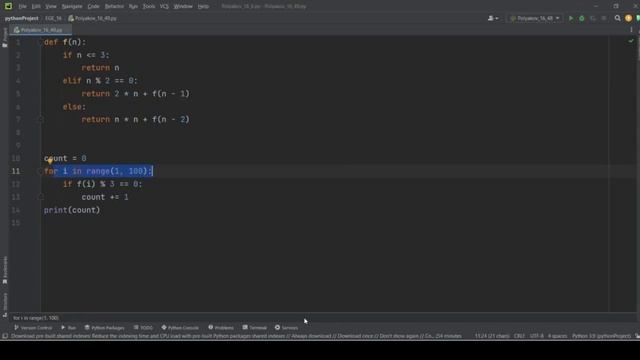Open the Version Control tool window
Image resolution: width=640 pixels, height=360 pixels.
point(33,327)
